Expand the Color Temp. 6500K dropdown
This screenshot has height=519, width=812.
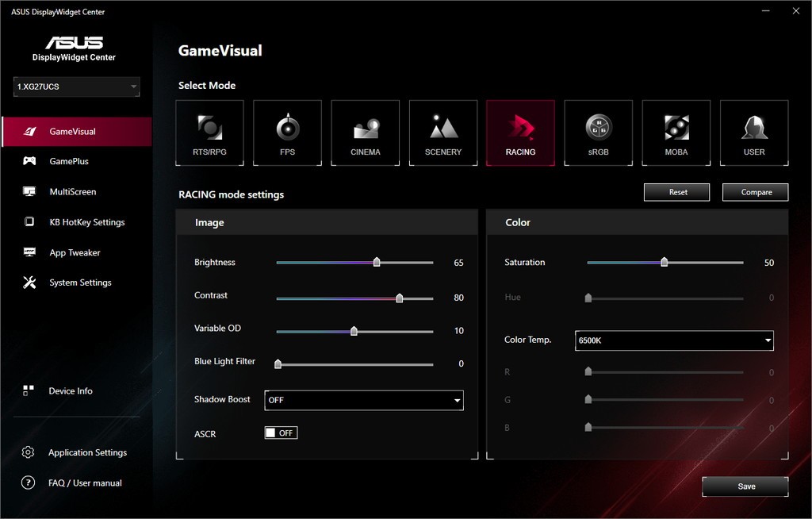pyautogui.click(x=674, y=340)
